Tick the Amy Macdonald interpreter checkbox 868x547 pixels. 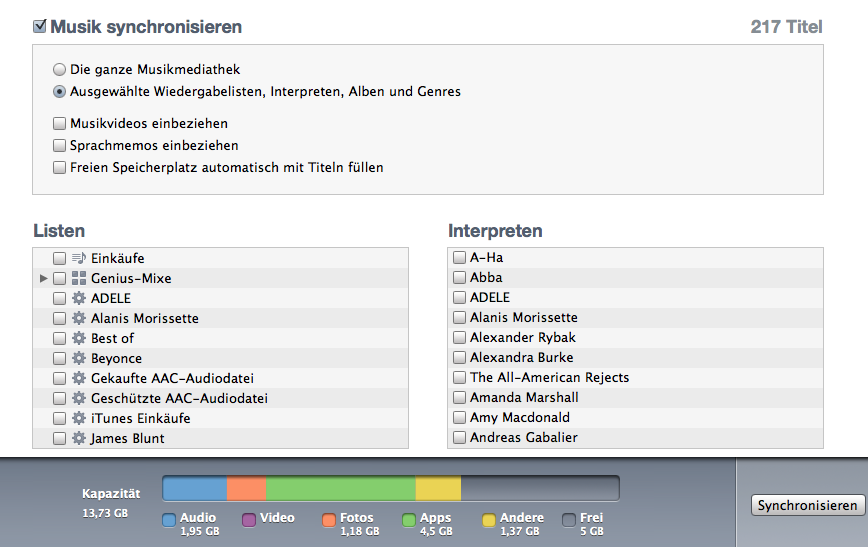(459, 417)
